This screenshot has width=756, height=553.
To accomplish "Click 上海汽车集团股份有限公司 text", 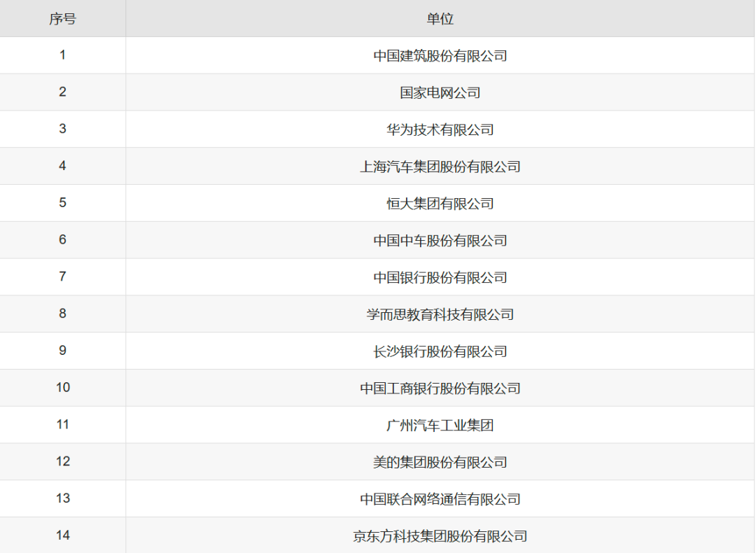I will coord(440,167).
